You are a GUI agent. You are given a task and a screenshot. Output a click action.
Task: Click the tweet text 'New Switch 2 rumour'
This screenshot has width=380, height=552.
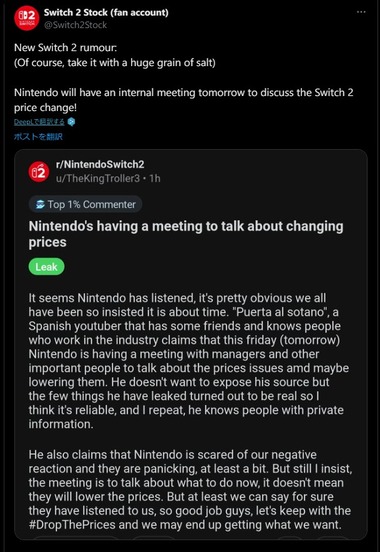point(66,48)
